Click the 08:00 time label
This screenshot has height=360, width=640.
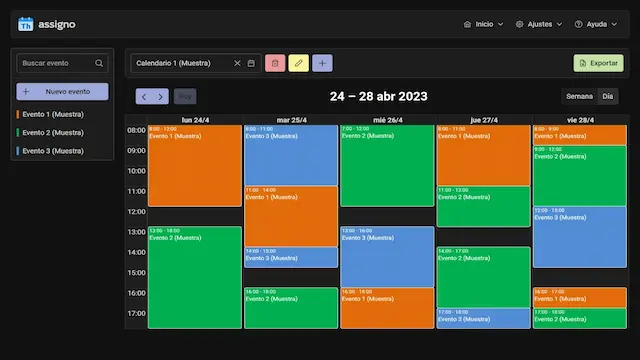pos(136,130)
